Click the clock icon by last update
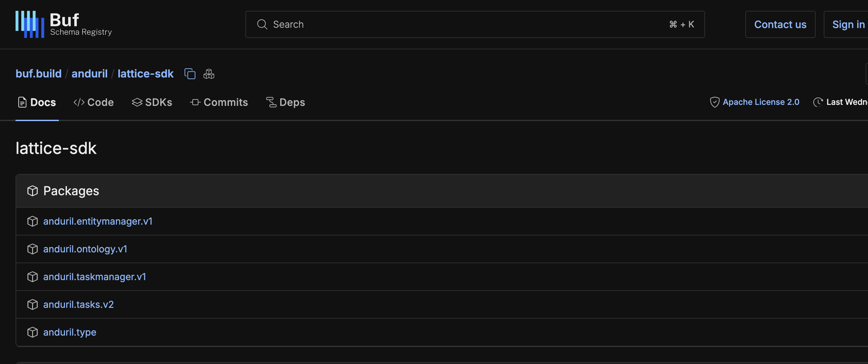Image resolution: width=868 pixels, height=364 pixels. click(x=818, y=102)
